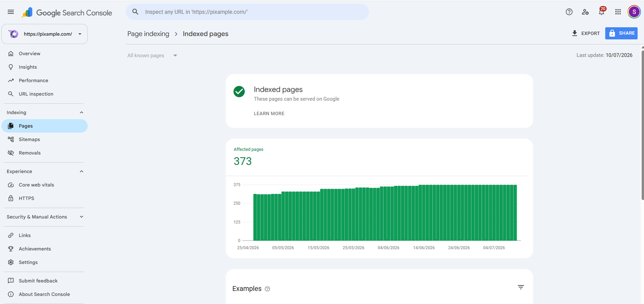Image resolution: width=644 pixels, height=304 pixels.
Task: Click the LEARN MORE link
Action: pyautogui.click(x=269, y=114)
